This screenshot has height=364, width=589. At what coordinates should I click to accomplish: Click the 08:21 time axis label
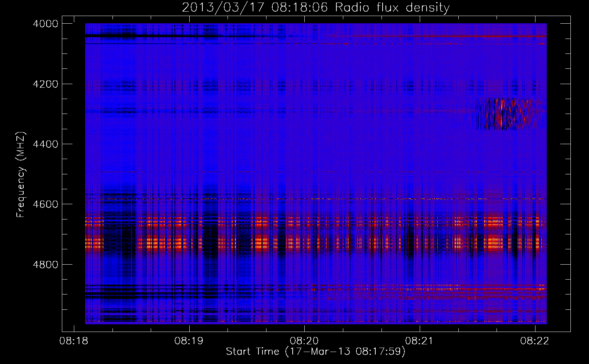pos(420,341)
